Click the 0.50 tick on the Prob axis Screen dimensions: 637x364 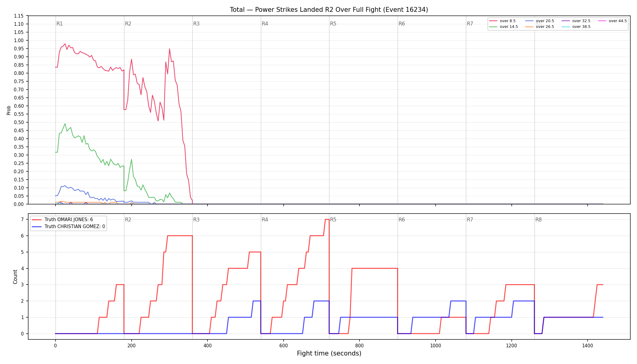pos(19,122)
